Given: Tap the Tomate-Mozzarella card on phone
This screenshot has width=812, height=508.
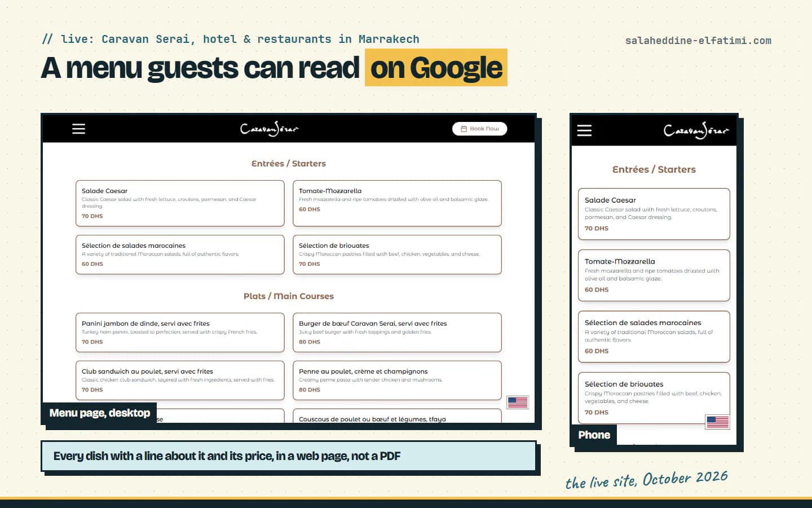Looking at the screenshot, I should point(654,275).
